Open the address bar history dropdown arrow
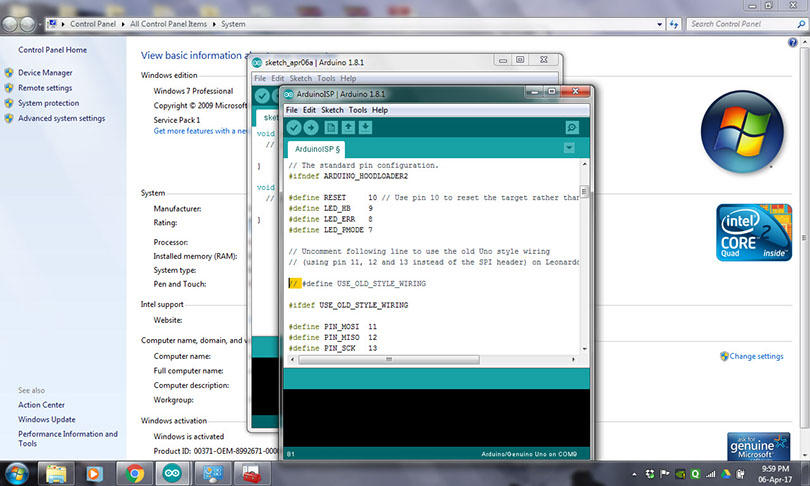Image resolution: width=810 pixels, height=486 pixels. [x=660, y=24]
